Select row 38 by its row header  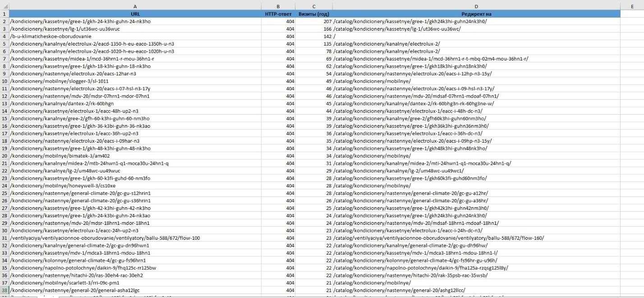click(x=4, y=290)
